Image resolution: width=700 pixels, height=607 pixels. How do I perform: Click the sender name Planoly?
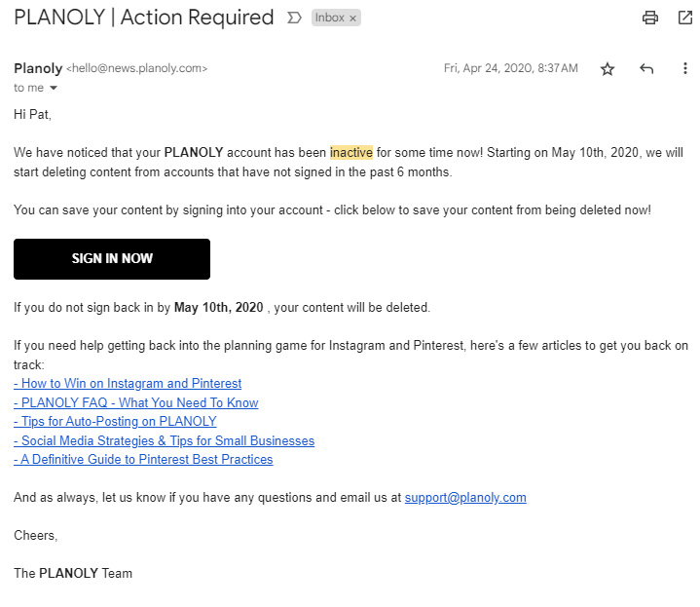coord(38,68)
